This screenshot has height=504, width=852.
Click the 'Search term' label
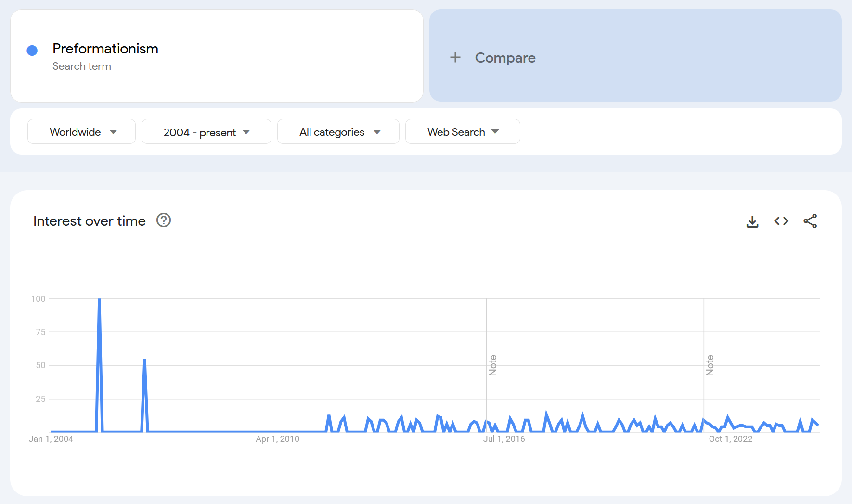[x=82, y=66]
